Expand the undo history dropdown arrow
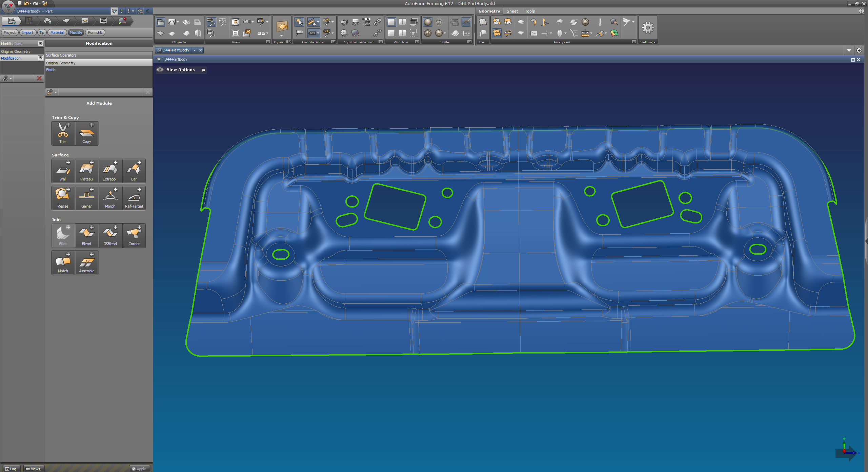Image resolution: width=868 pixels, height=472 pixels. pyautogui.click(x=31, y=3)
